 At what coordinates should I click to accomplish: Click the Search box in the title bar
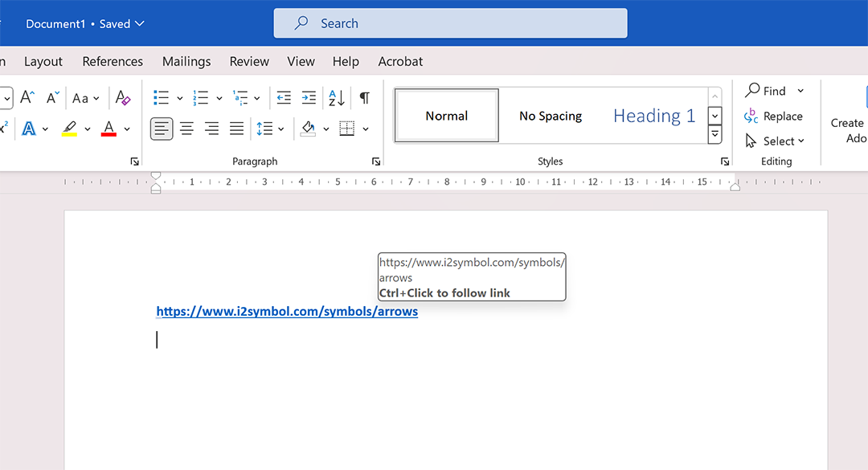pyautogui.click(x=451, y=23)
